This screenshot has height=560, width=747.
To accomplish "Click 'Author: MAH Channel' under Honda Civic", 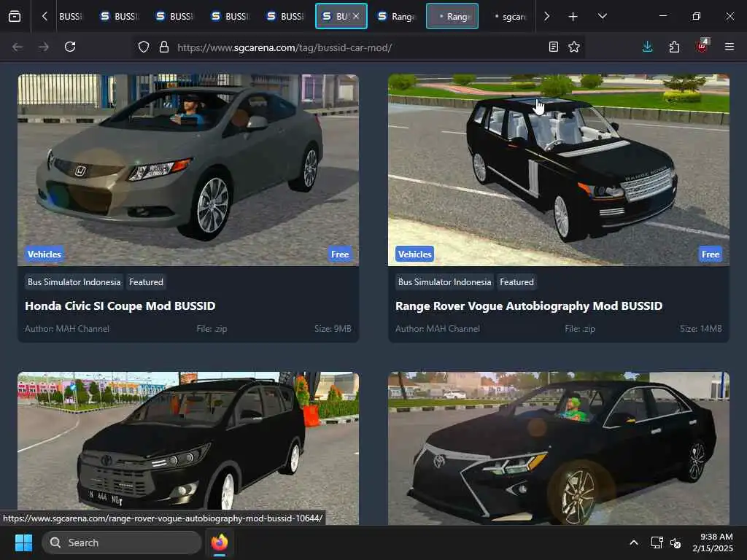I will [67, 329].
